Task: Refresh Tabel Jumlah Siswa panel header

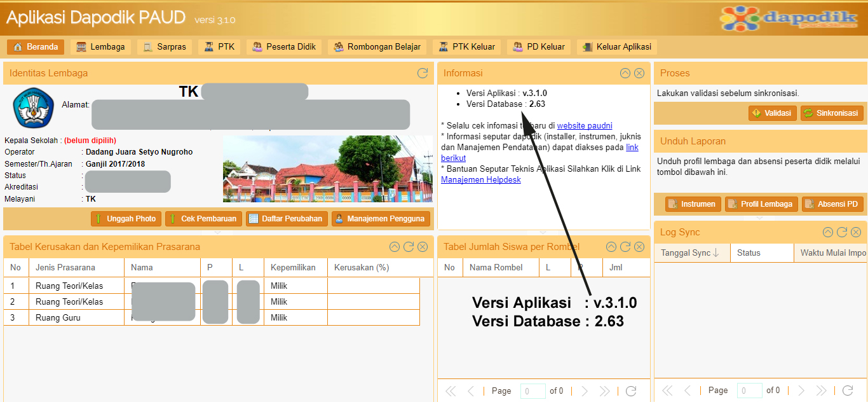Action: click(625, 247)
